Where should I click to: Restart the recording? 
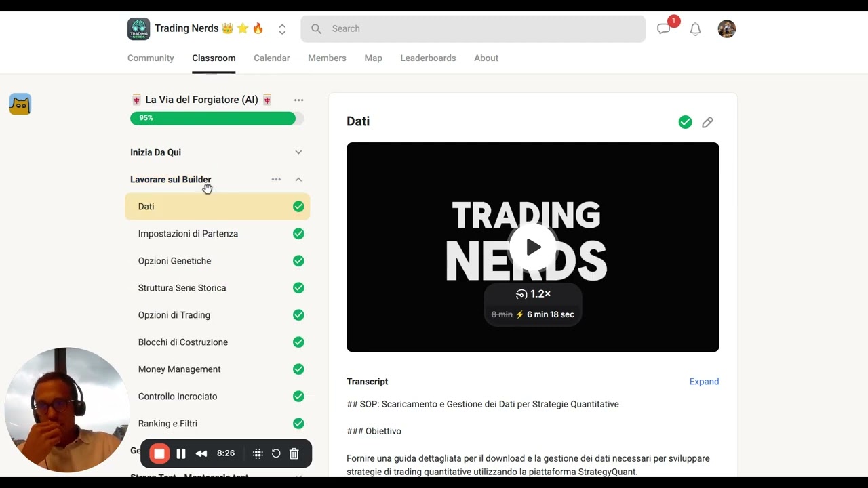point(276,454)
